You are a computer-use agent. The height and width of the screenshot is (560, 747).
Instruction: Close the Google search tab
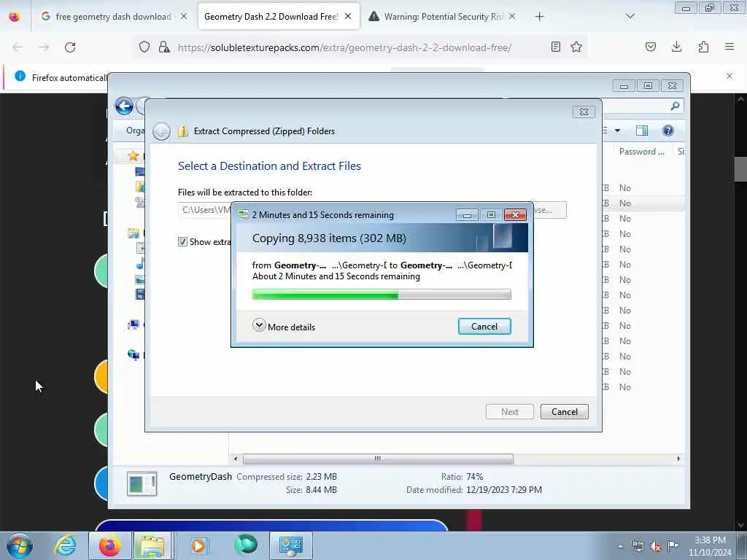[x=184, y=17]
